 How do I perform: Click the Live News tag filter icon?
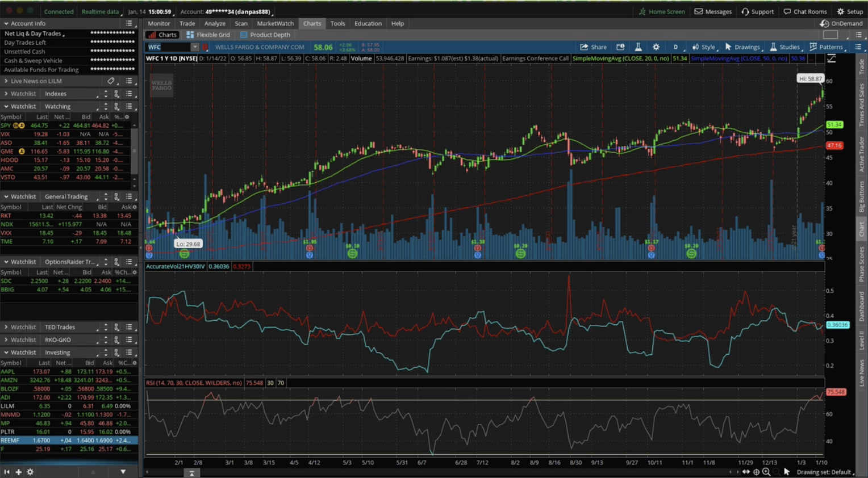pyautogui.click(x=111, y=81)
